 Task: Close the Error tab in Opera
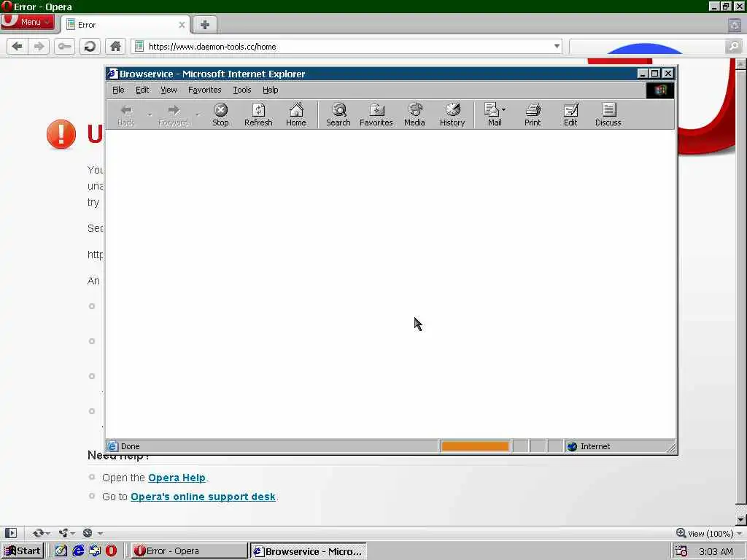[x=182, y=25]
